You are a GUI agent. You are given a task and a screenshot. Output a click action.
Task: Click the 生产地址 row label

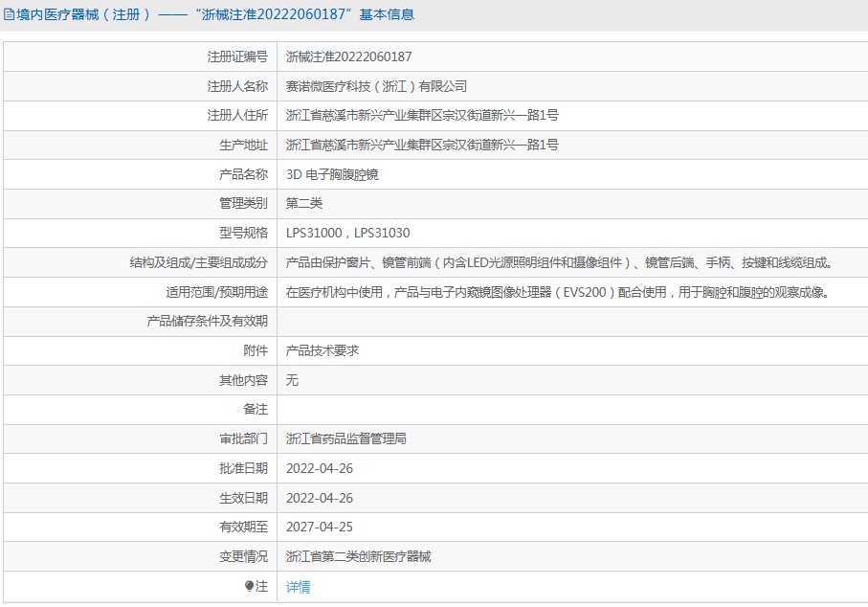coord(243,146)
